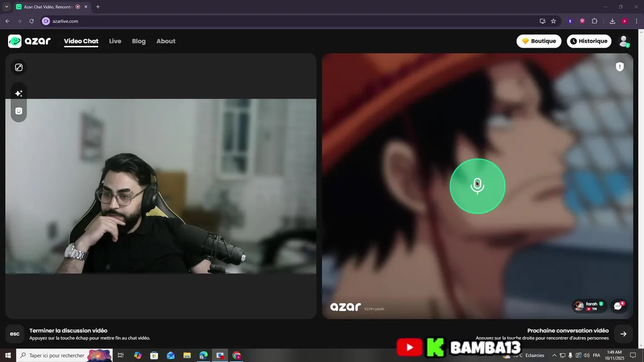Open Microsoft Edge from the taskbar
Viewport: 644px width, 362px height.
click(x=203, y=355)
